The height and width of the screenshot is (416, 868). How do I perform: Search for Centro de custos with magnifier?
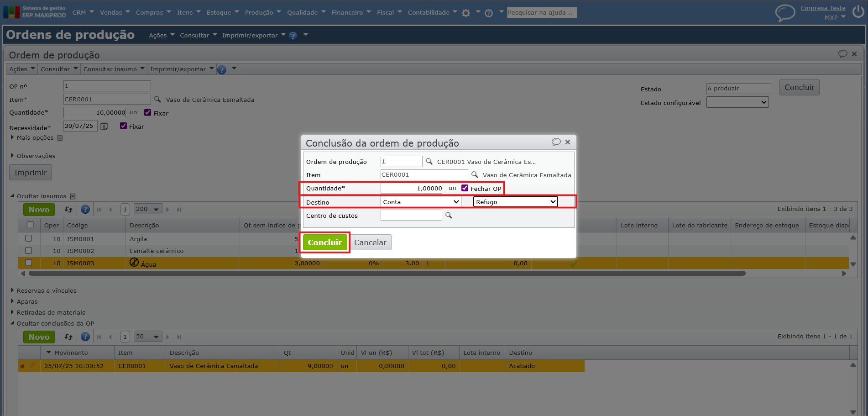pos(449,216)
